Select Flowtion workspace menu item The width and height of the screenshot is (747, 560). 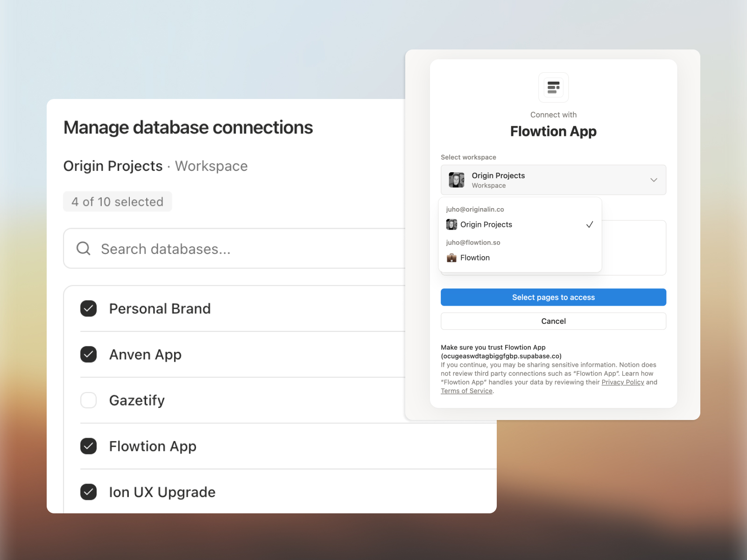pos(520,258)
